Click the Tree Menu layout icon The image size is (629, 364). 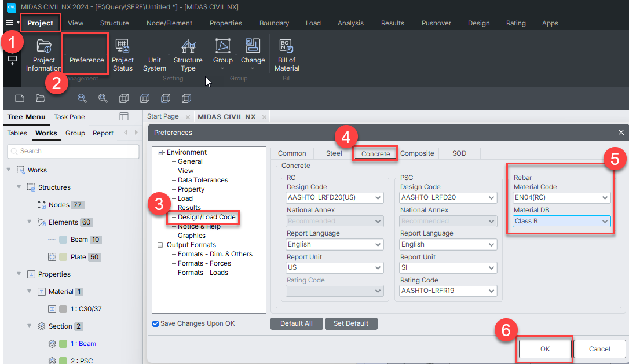124,117
